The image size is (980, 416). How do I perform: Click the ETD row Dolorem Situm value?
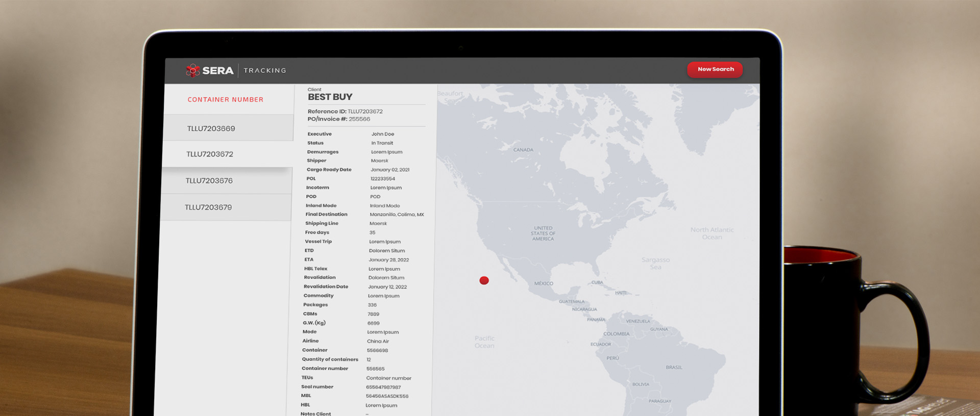click(x=387, y=251)
